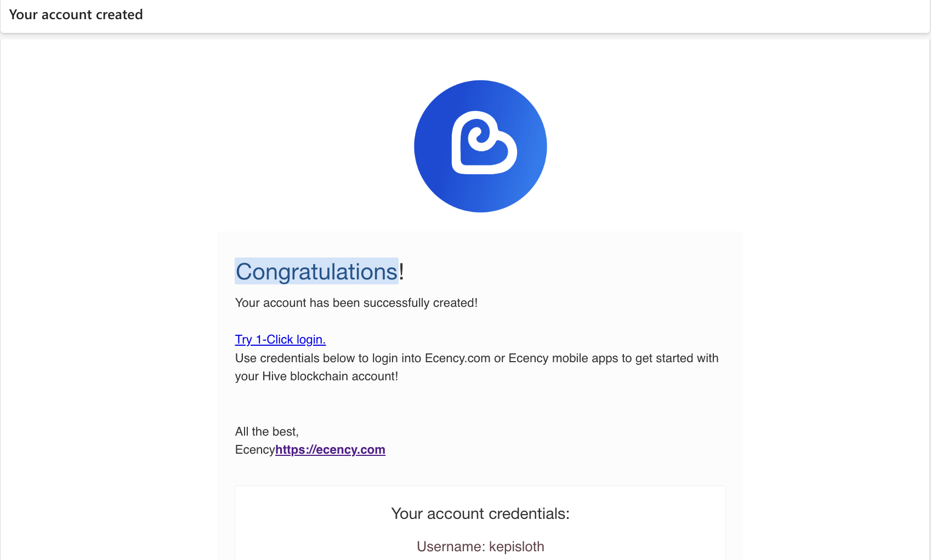Click 'your Hive blockchain account!' text line
This screenshot has width=931, height=560.
point(316,376)
